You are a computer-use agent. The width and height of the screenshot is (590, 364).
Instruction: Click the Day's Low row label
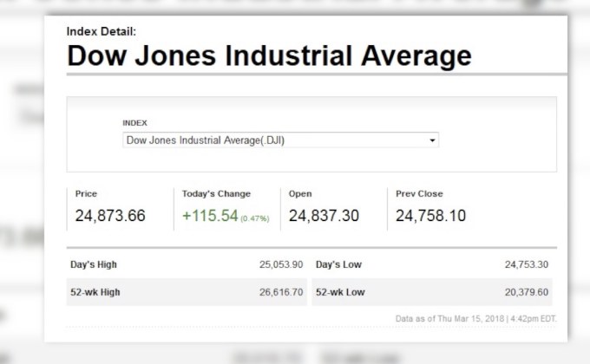tap(339, 263)
